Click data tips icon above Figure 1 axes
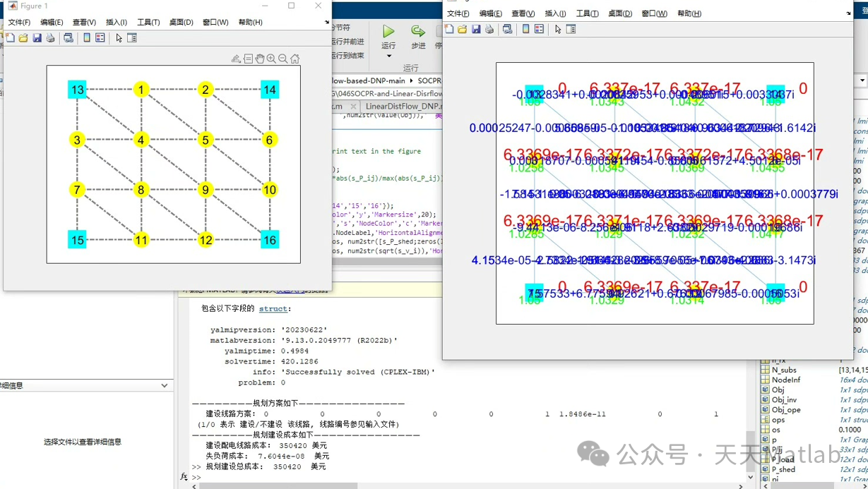This screenshot has width=868, height=489. coord(248,59)
